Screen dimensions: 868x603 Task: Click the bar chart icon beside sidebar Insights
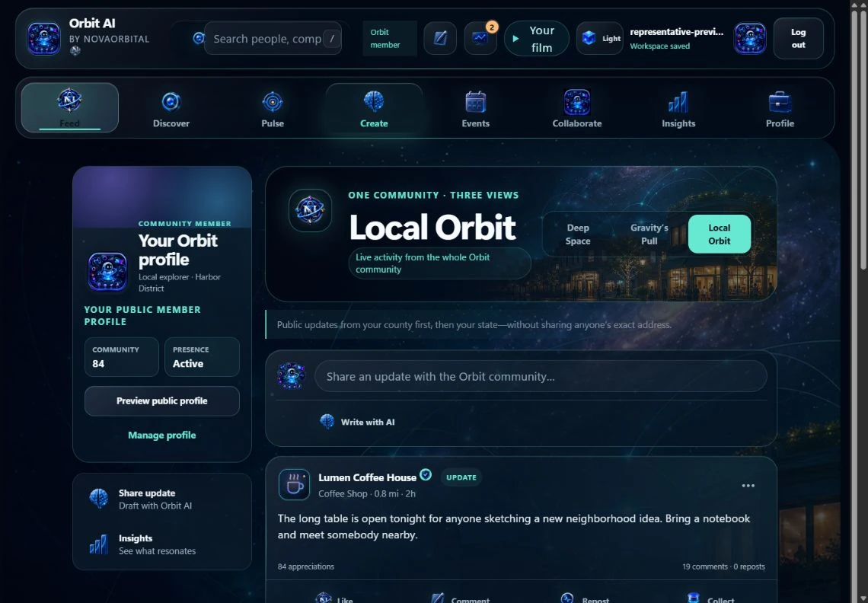[98, 544]
